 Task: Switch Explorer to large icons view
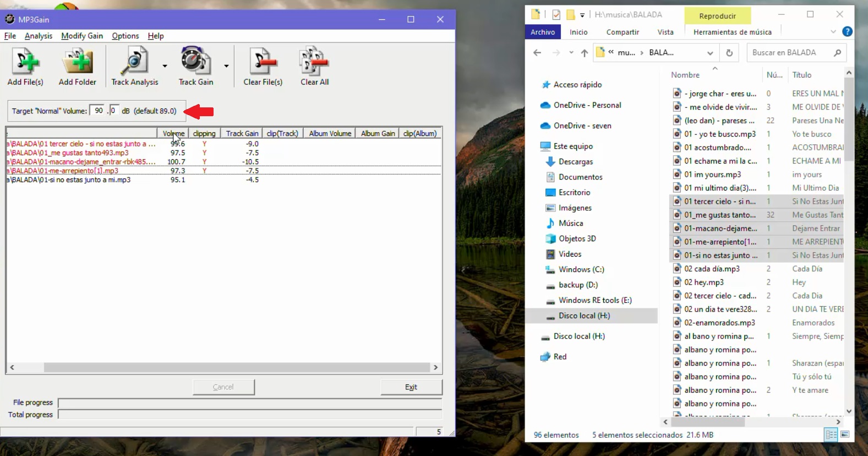click(x=845, y=435)
